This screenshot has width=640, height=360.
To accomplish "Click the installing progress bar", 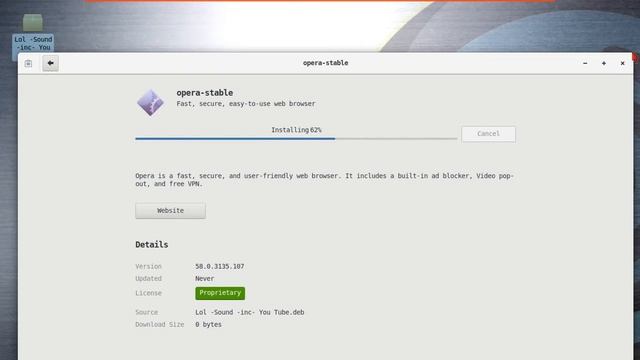I will [296, 139].
